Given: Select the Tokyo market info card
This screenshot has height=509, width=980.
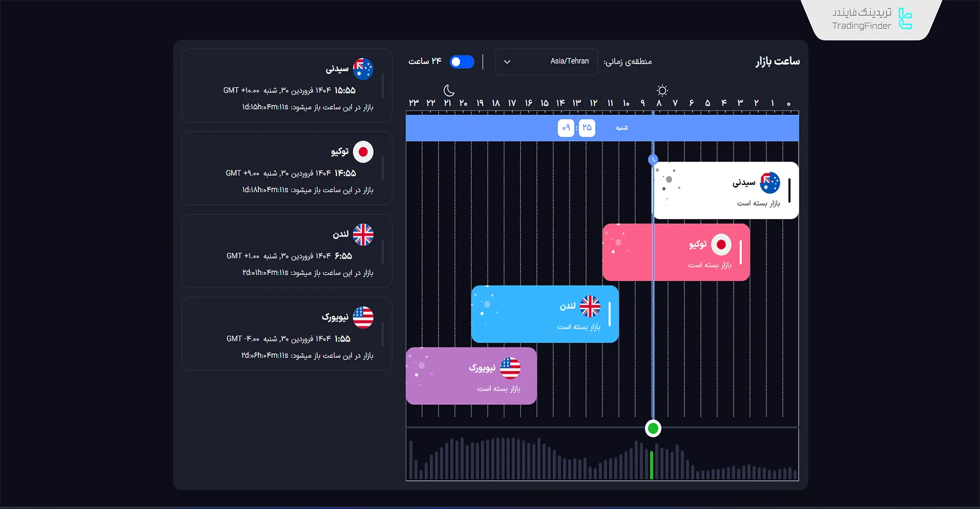Looking at the screenshot, I should [x=286, y=169].
